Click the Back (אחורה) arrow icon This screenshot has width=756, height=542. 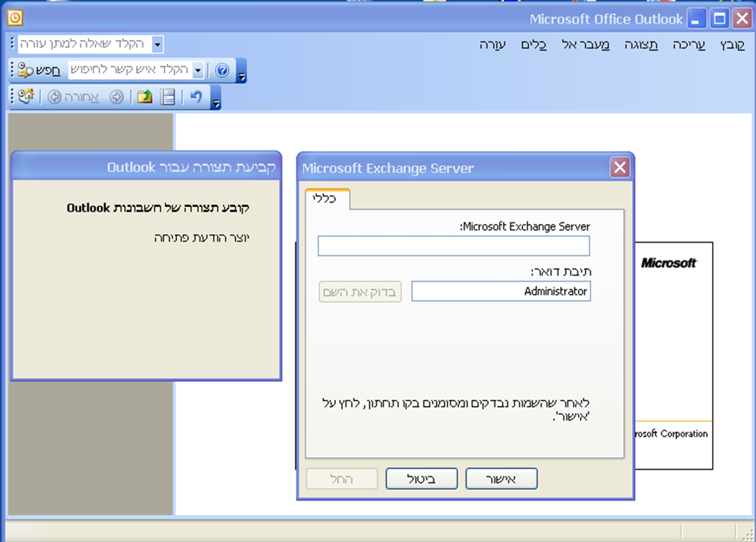pos(55,97)
